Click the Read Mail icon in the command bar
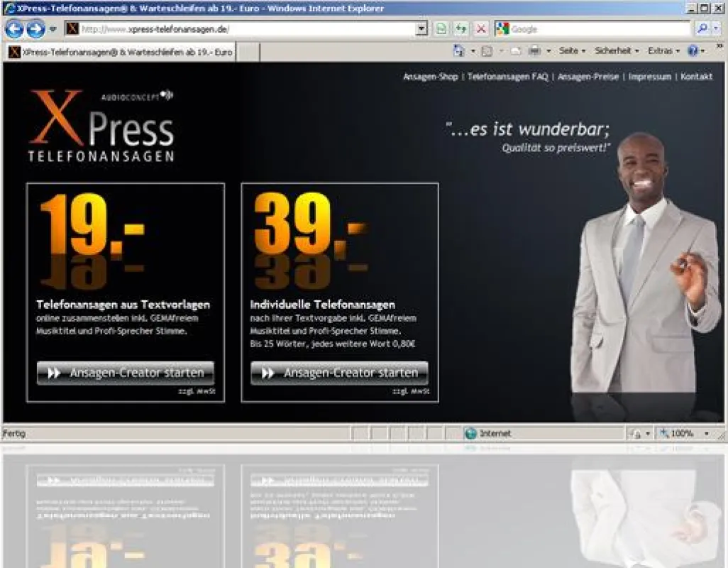728x568 pixels. [515, 50]
